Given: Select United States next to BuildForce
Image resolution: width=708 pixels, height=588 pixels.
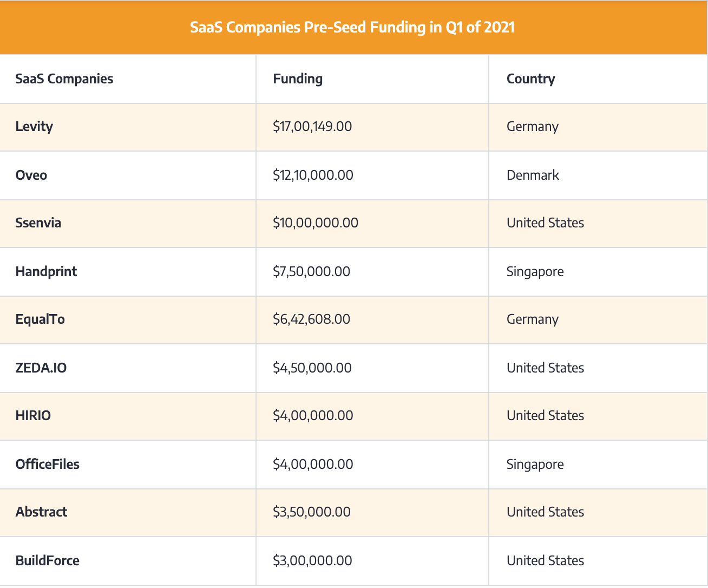Looking at the screenshot, I should (545, 560).
